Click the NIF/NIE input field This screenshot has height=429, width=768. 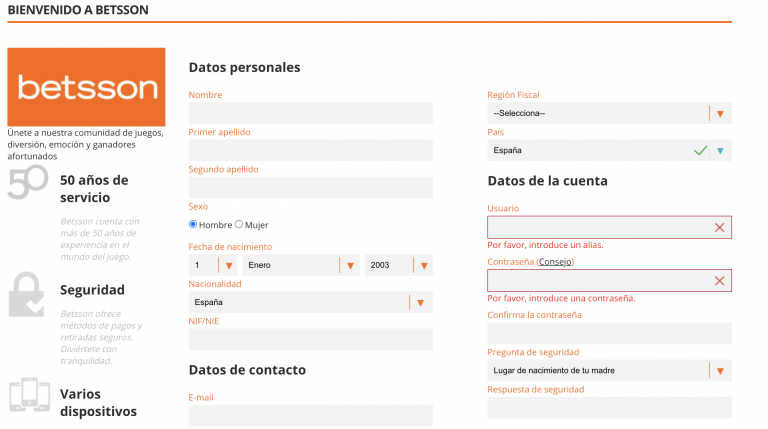(310, 339)
